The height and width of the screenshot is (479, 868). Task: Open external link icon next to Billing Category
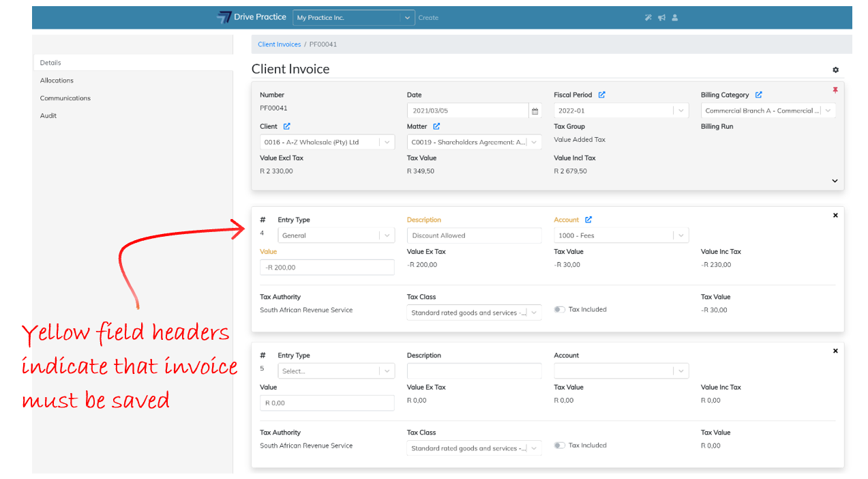point(759,95)
